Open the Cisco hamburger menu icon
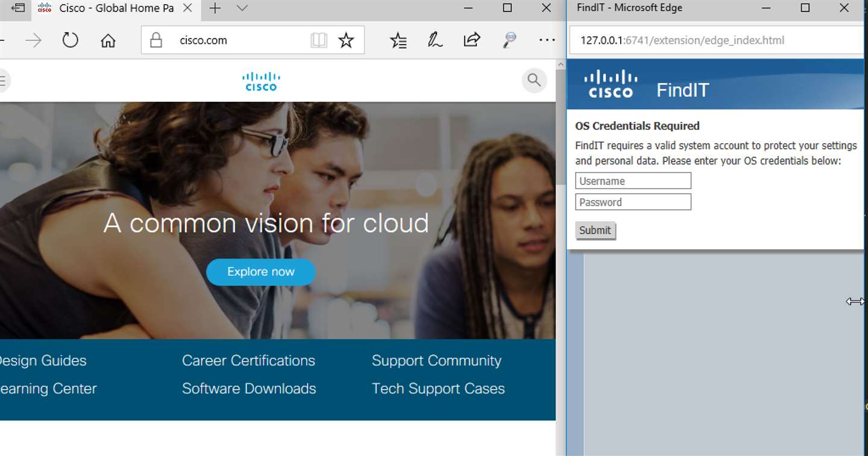868x456 pixels. point(3,80)
